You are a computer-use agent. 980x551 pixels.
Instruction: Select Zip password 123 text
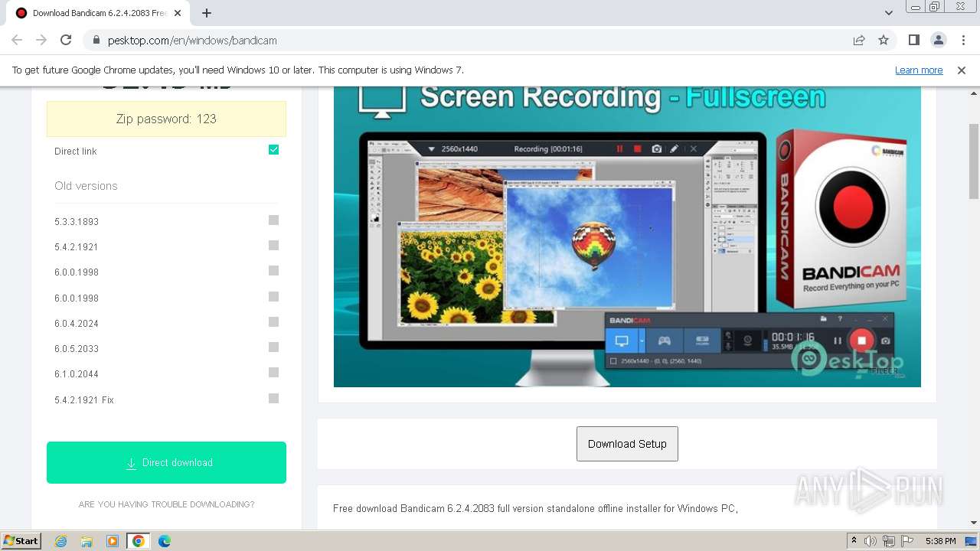[x=166, y=119]
